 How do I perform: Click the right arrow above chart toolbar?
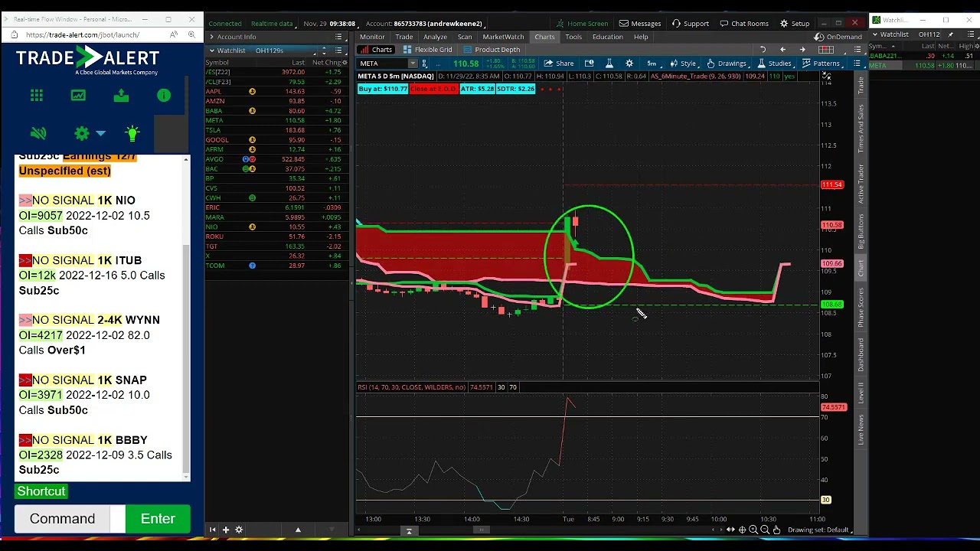point(802,50)
